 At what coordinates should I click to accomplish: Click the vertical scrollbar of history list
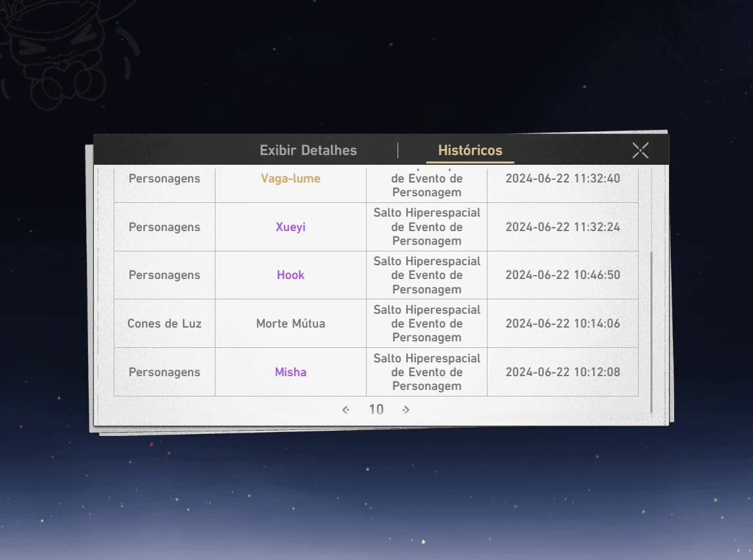coord(651,331)
